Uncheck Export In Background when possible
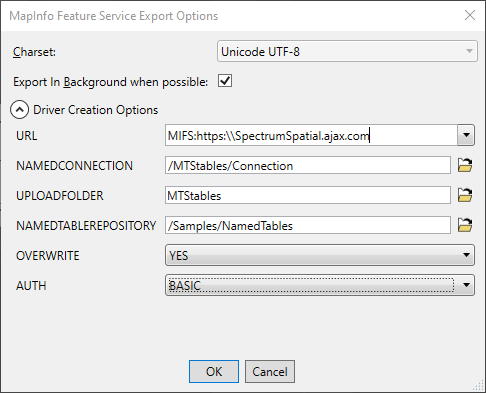Screen dimensions: 486x393 pos(225,81)
